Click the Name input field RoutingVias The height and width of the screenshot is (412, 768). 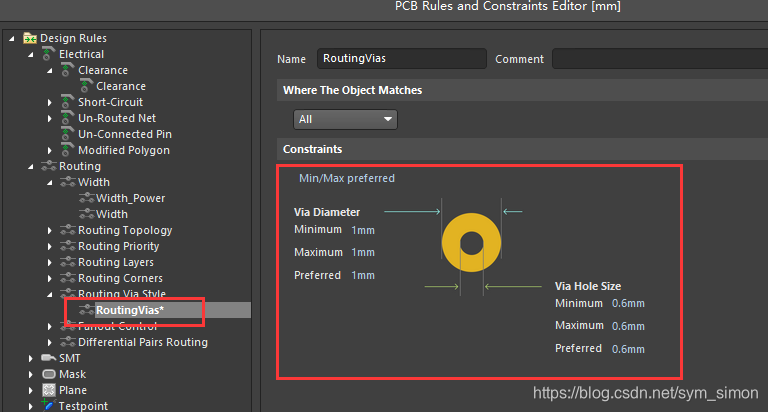point(401,59)
